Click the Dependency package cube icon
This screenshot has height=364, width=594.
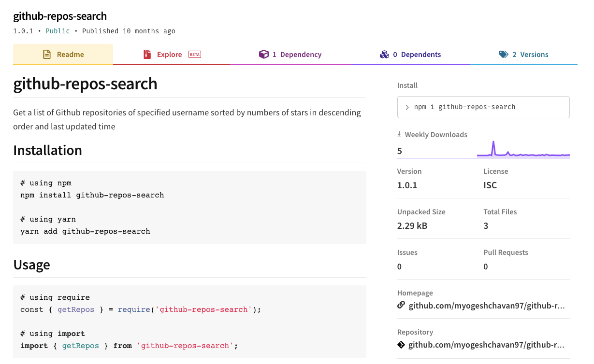pyautogui.click(x=264, y=54)
